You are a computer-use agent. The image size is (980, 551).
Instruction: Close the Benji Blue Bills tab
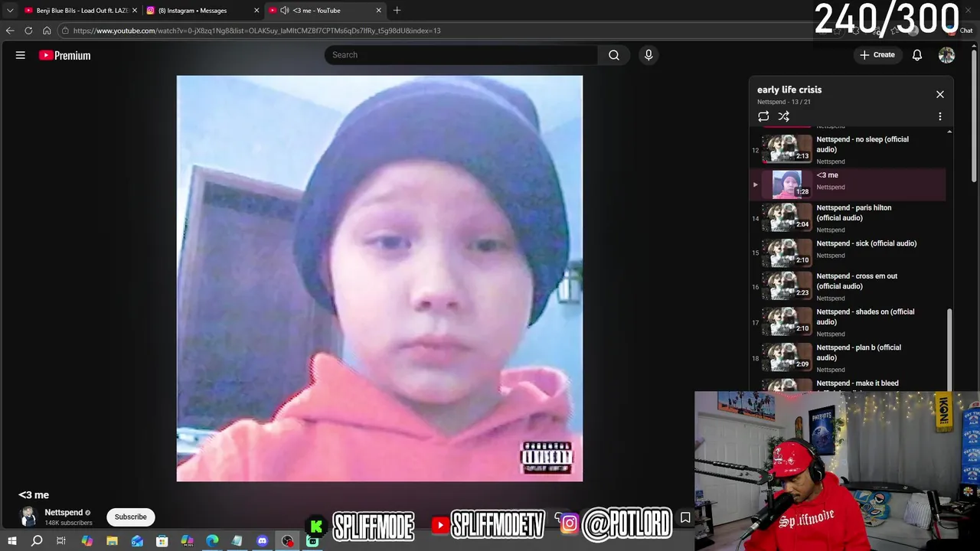point(135,11)
